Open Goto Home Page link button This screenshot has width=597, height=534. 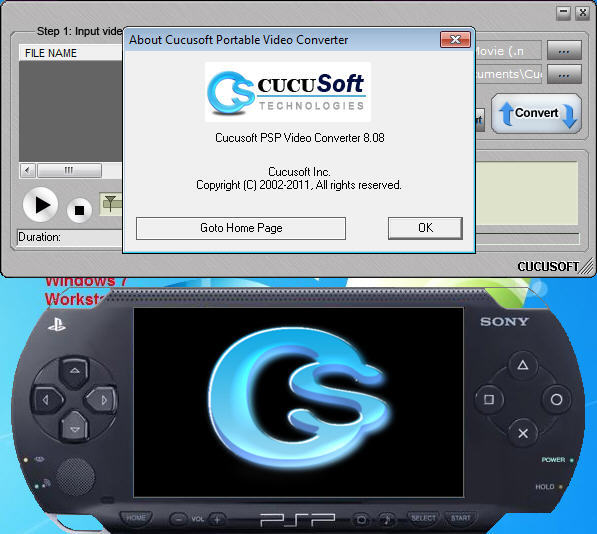(241, 228)
